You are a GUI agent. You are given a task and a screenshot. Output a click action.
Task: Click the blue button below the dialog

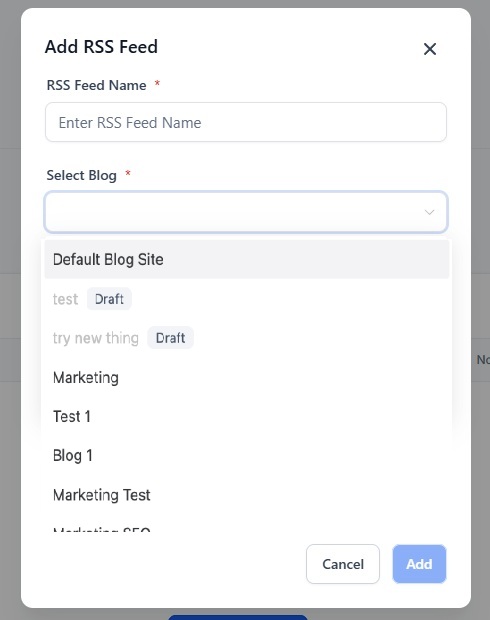pyautogui.click(x=238, y=617)
